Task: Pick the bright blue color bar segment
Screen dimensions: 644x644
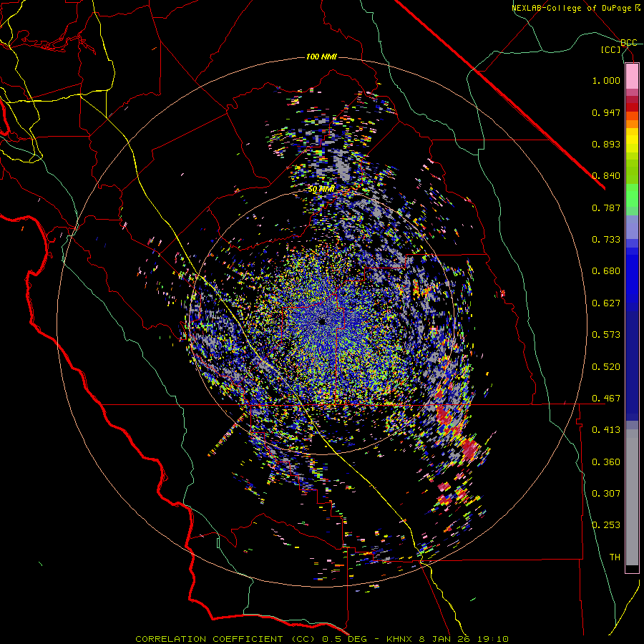Action: click(x=632, y=275)
